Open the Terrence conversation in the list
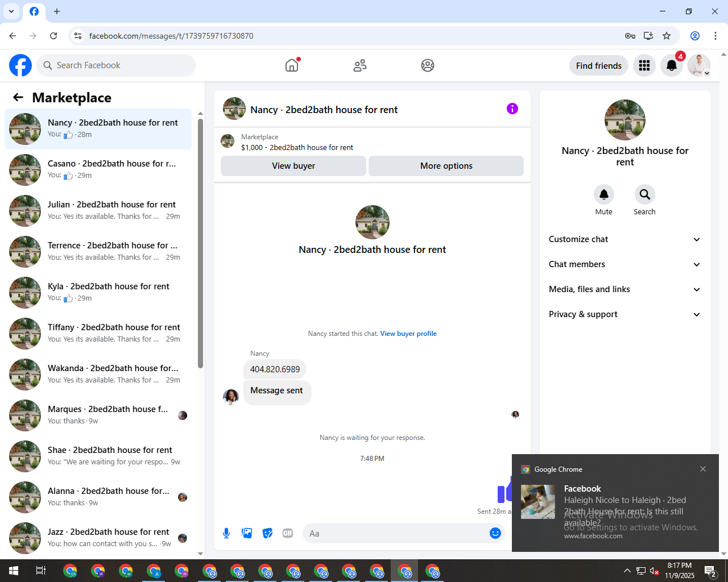Viewport: 728px width, 582px height. pos(98,252)
